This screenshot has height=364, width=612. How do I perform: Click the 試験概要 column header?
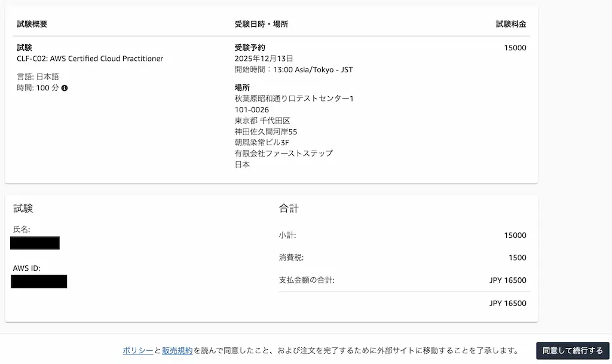pos(32,24)
